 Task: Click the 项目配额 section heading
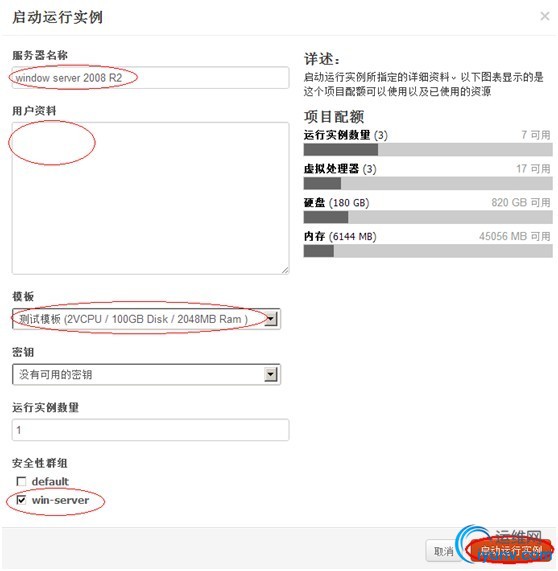point(334,117)
